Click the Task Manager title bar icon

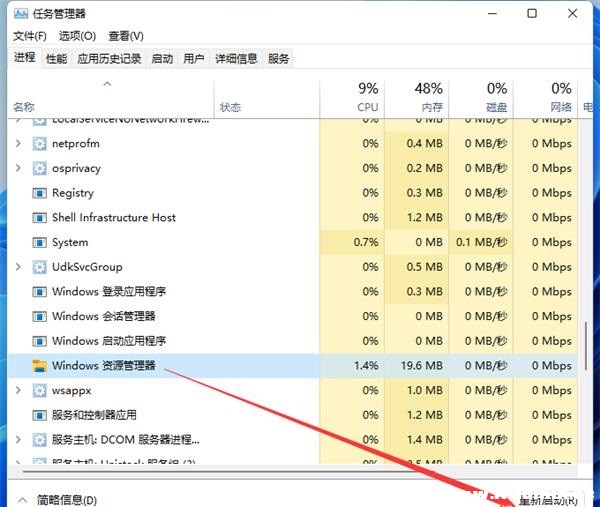coord(21,14)
